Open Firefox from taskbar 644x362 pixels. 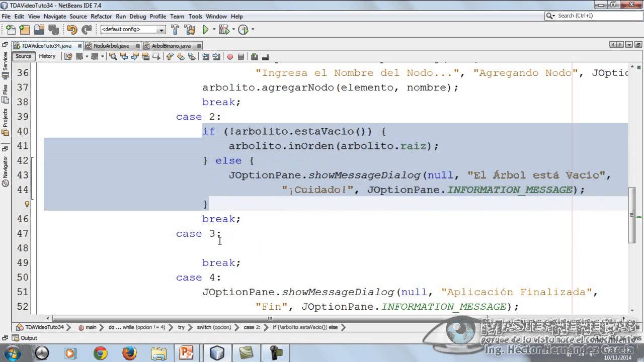129,353
